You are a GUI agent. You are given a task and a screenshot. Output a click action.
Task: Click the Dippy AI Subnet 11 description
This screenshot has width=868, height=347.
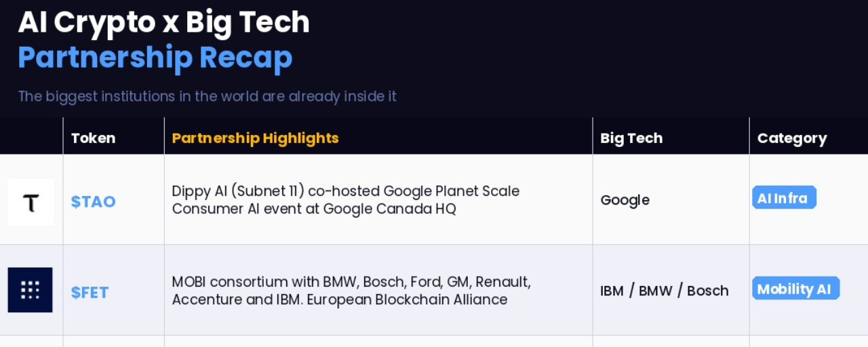point(345,191)
